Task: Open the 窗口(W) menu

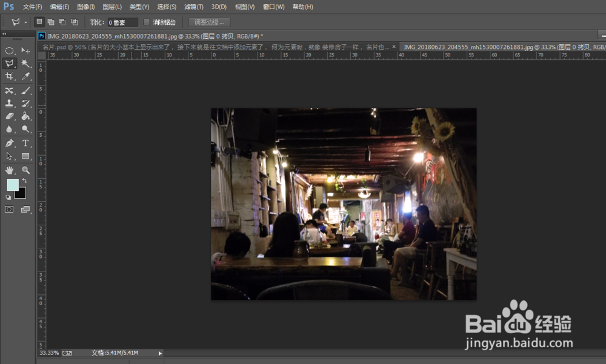Action: pos(274,7)
